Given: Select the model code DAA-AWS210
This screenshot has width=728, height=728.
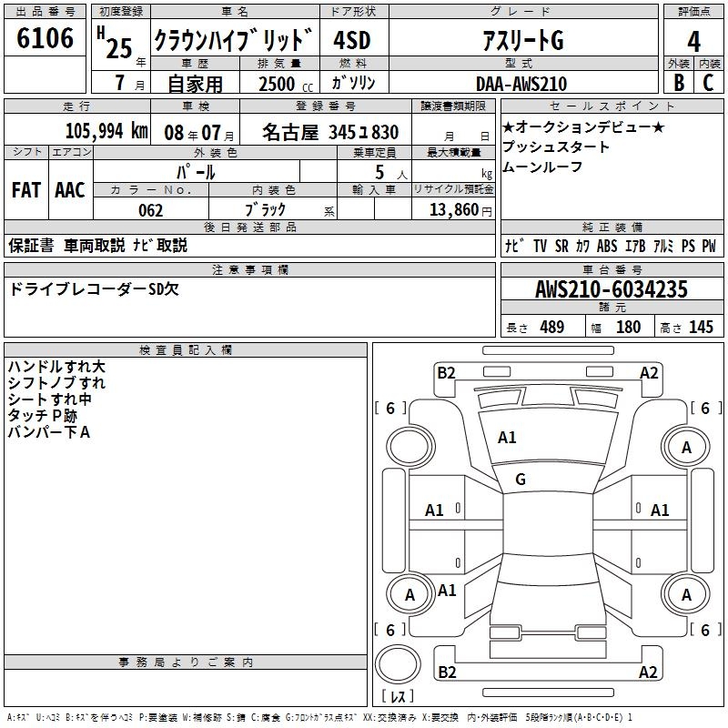Looking at the screenshot, I should 521,84.
